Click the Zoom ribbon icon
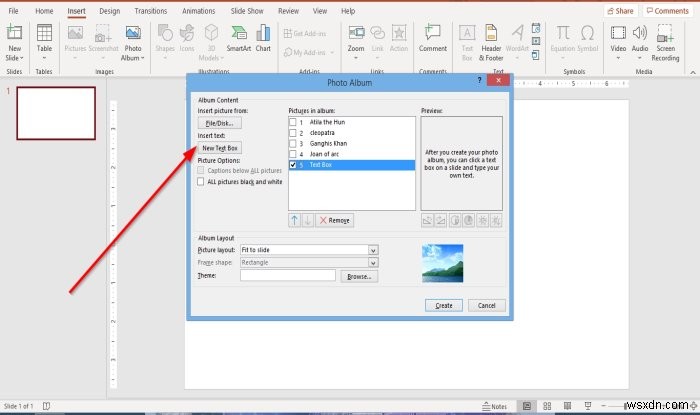 [x=356, y=33]
